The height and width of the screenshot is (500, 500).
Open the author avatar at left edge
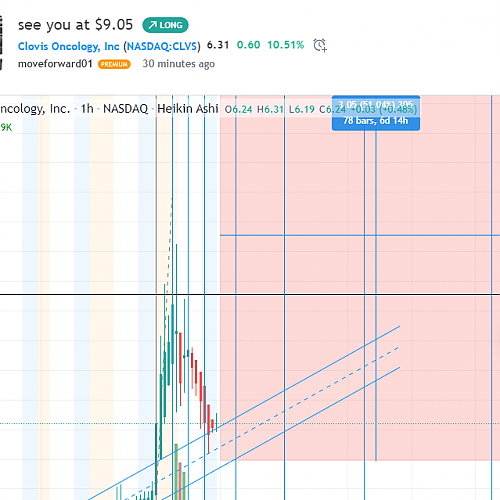coord(1,42)
